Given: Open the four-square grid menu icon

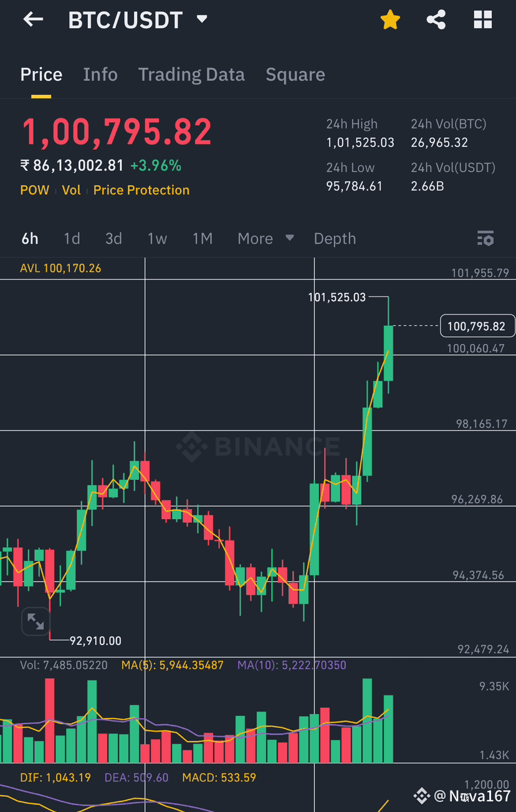Looking at the screenshot, I should pyautogui.click(x=483, y=20).
